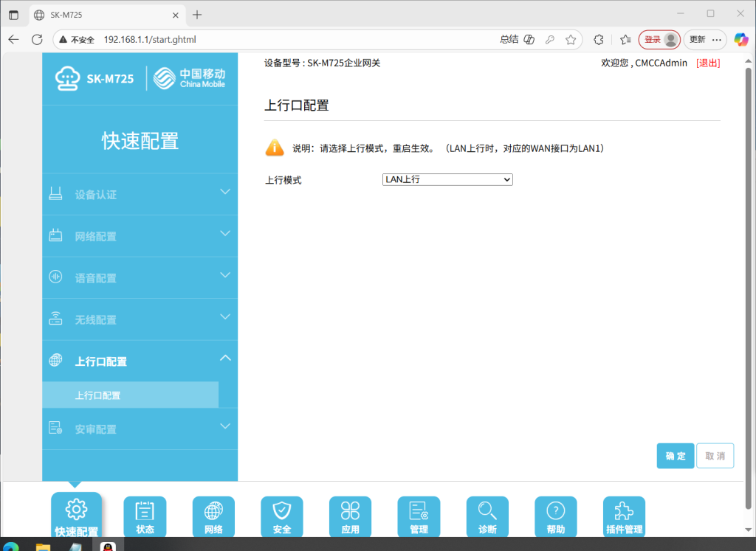Open the 诊断 diagnostics magnifier icon
This screenshot has height=551, width=756.
[x=487, y=516]
